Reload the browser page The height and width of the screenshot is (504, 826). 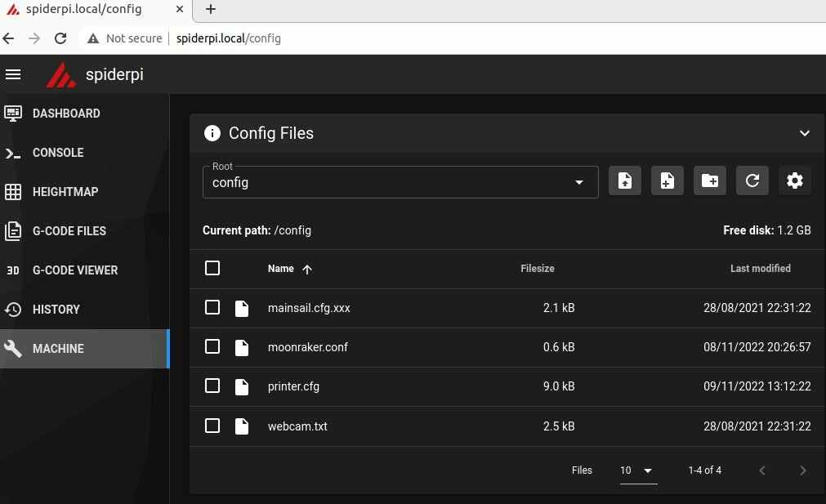(60, 38)
